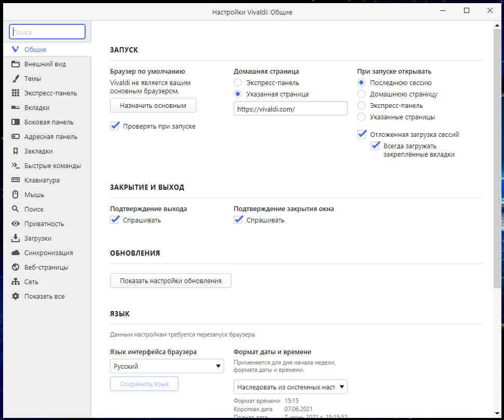504x420 pixels.
Task: Switch to 'Внешний вид' settings section
Action: point(45,64)
